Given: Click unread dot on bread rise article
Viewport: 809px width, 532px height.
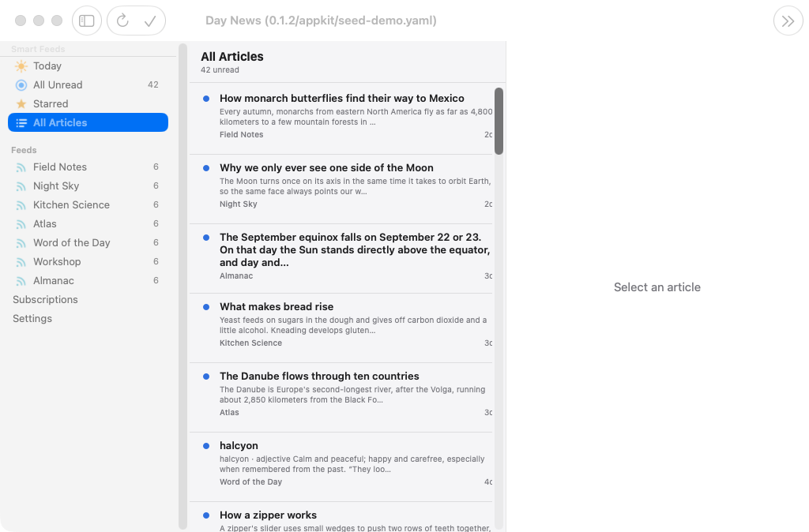Looking at the screenshot, I should (x=206, y=307).
